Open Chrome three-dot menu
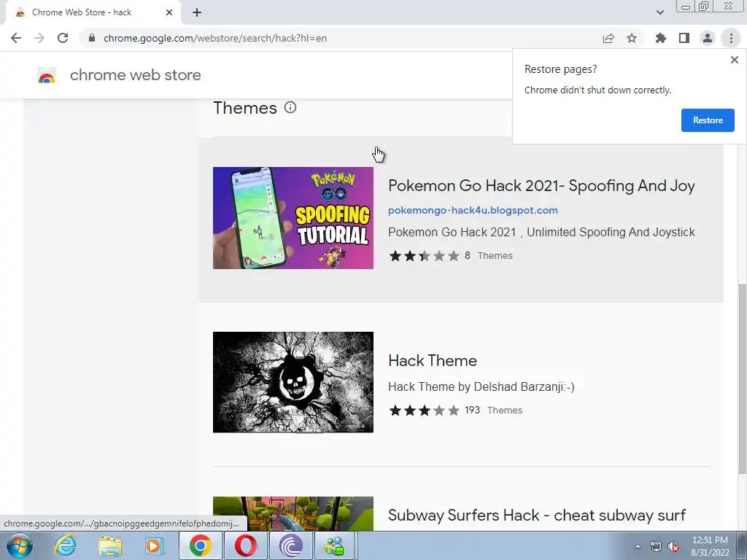Viewport: 747px width, 560px height. tap(731, 38)
